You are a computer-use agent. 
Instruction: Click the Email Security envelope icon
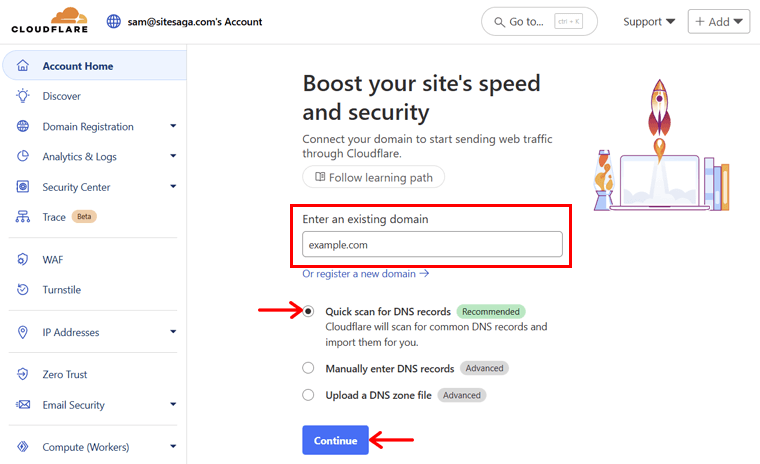(23, 404)
